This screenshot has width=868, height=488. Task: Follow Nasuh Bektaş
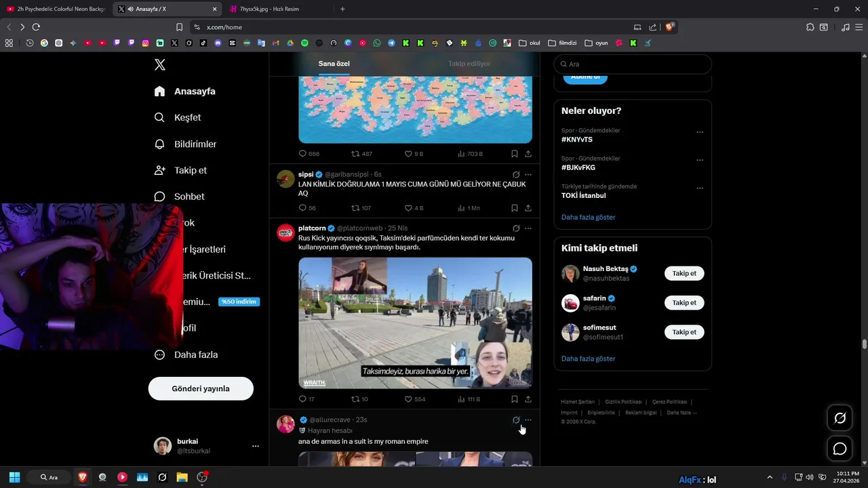pyautogui.click(x=684, y=273)
